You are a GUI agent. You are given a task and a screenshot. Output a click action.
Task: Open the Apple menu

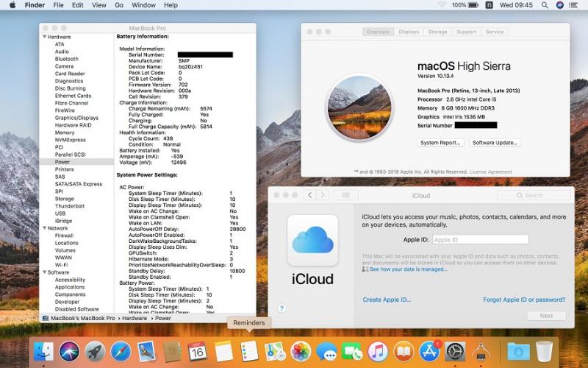tap(12, 5)
